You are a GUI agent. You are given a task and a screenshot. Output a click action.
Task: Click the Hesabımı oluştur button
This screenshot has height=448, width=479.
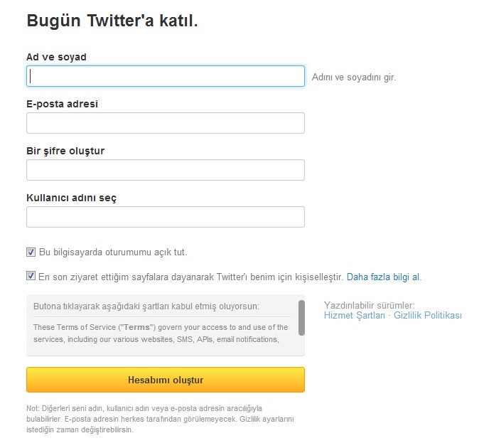(166, 380)
